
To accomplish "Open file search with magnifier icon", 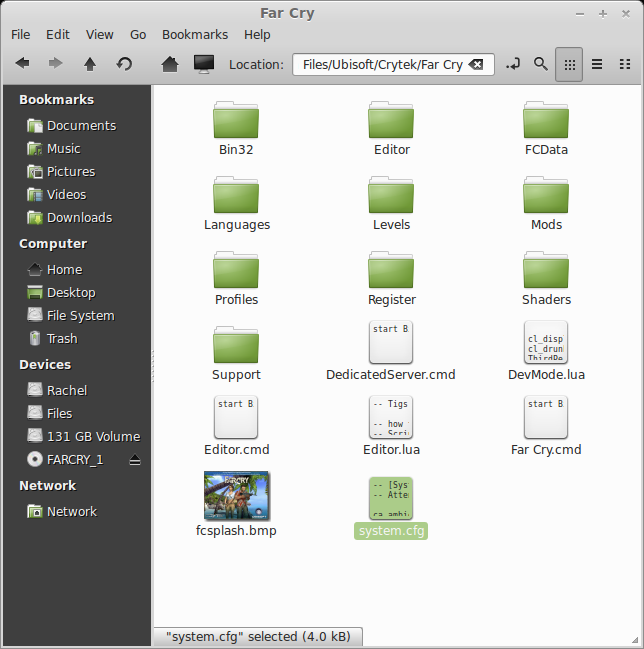I will click(x=541, y=64).
